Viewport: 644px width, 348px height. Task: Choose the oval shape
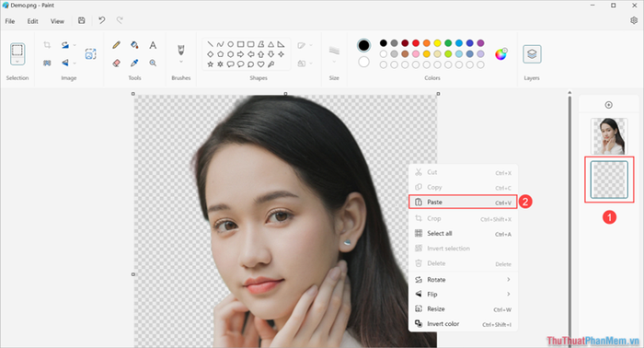click(230, 44)
